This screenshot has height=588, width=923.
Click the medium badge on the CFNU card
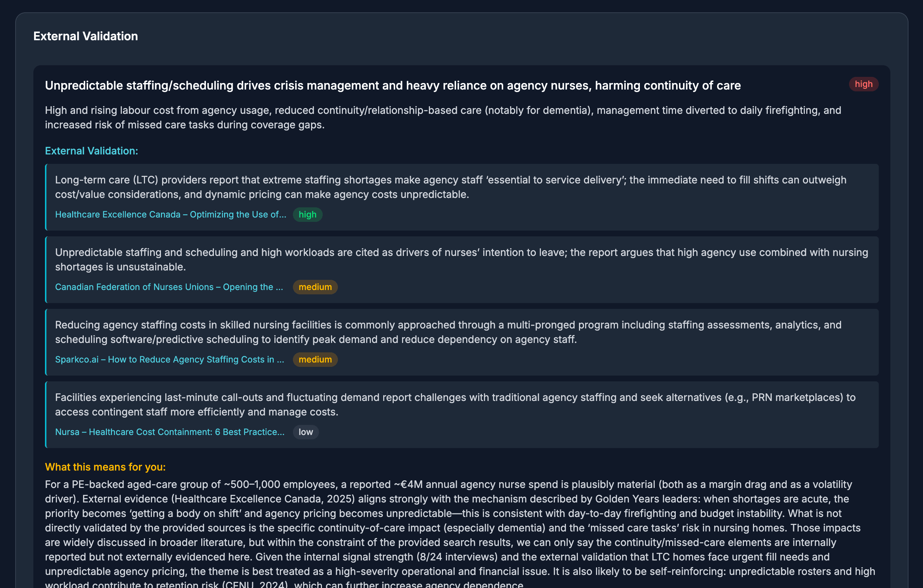pyautogui.click(x=315, y=287)
